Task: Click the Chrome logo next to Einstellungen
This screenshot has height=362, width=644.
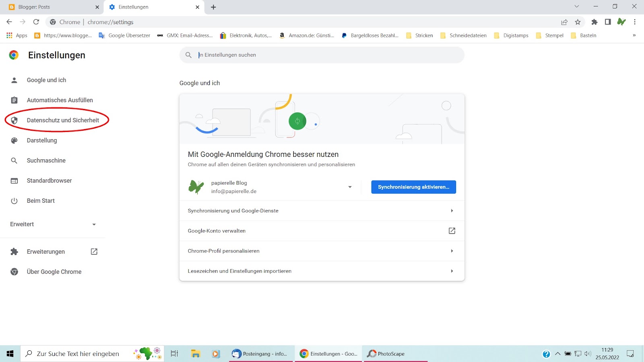Action: pyautogui.click(x=14, y=55)
